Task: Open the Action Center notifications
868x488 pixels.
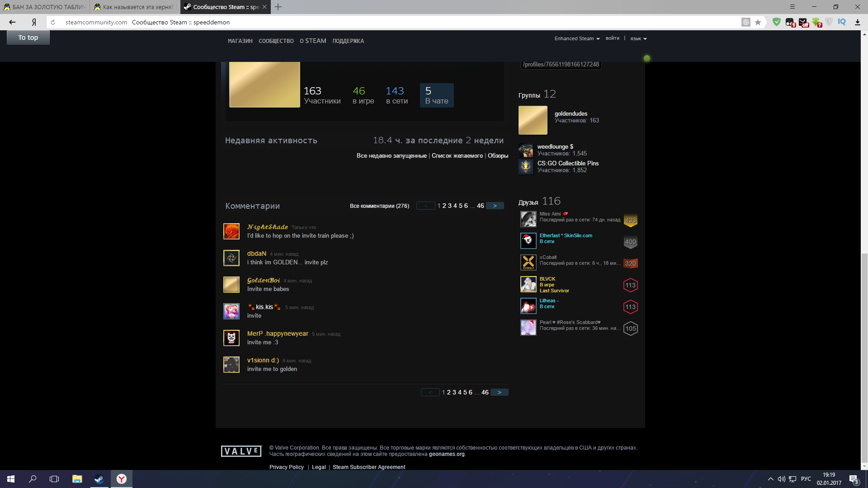Action: click(854, 479)
